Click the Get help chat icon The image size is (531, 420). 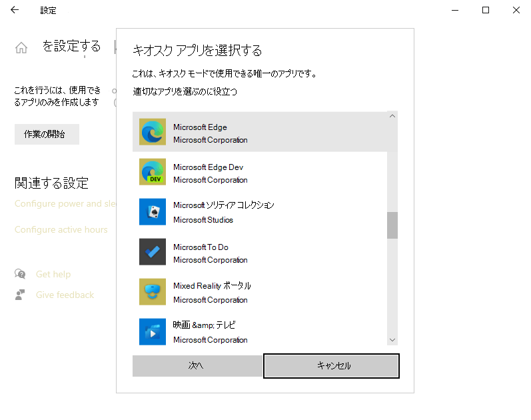(x=20, y=273)
